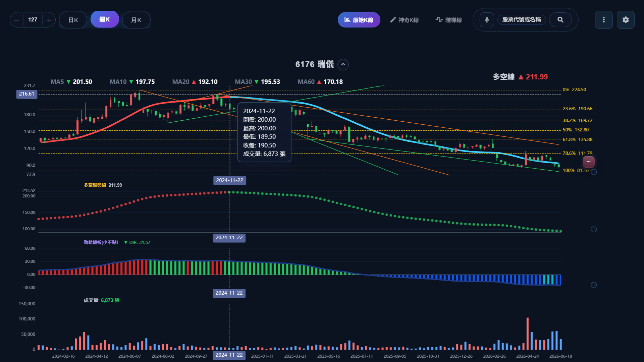This screenshot has width=644, height=362.
Task: Click the 成交量: 6,873 張 tooltip line
Action: coord(264,154)
